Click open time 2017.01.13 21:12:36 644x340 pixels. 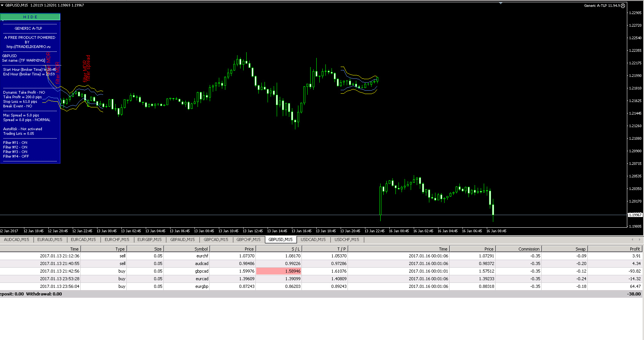59,256
